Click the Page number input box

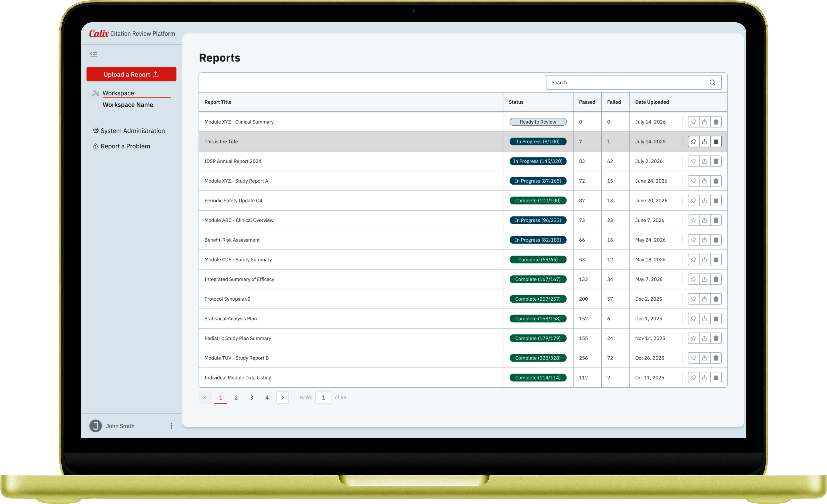coord(324,397)
